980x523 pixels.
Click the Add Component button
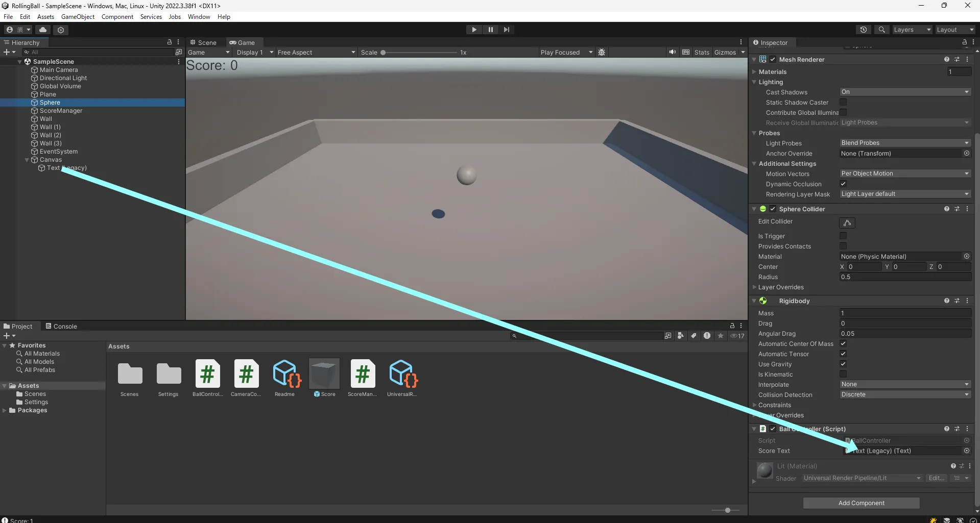(x=861, y=503)
